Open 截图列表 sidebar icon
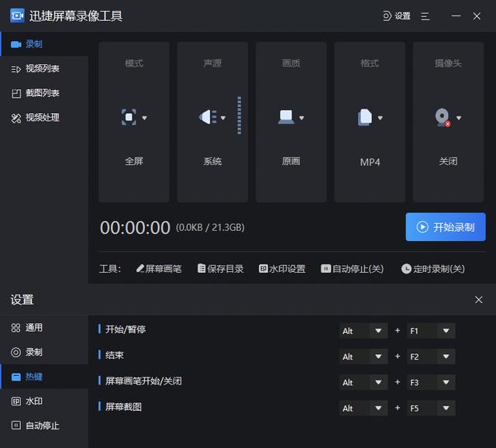 coord(16,93)
